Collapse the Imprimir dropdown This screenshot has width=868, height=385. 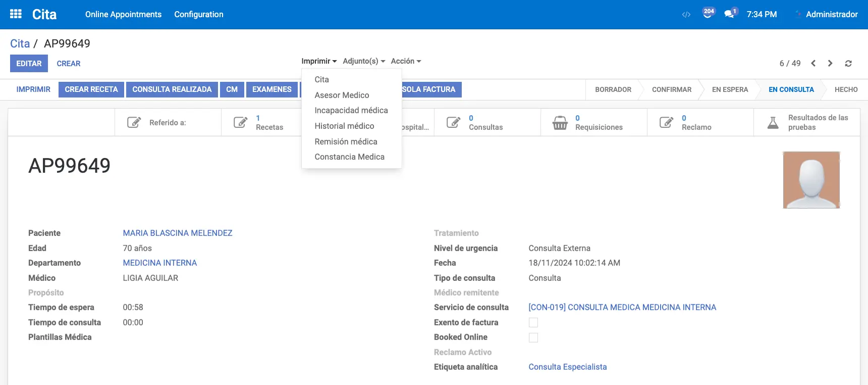click(x=319, y=61)
